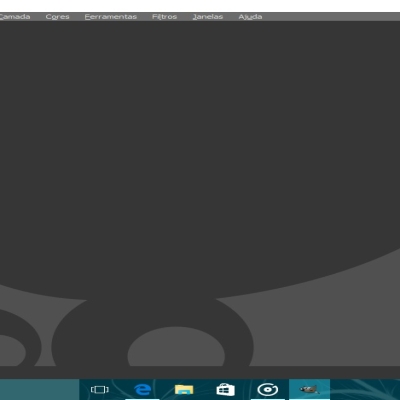Screen dimensions: 400x400
Task: Open the Ajuda menu
Action: tap(250, 17)
